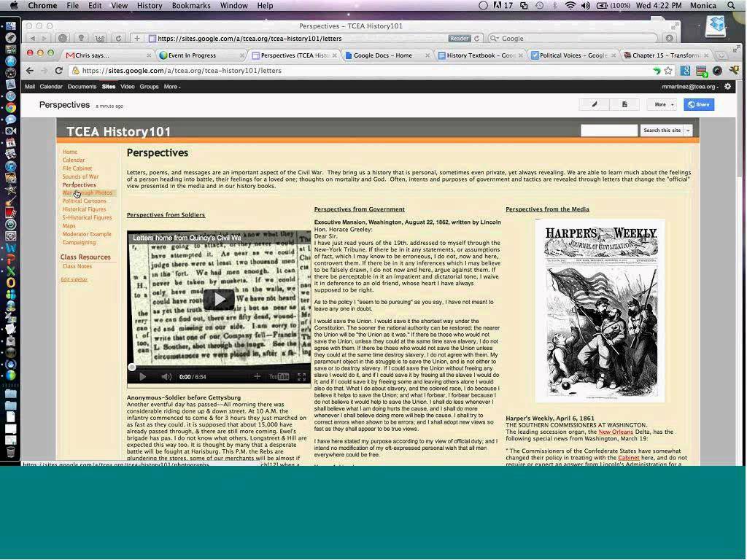Click the blue extension icon near the omnibox
The height and width of the screenshot is (560, 747).
point(686,71)
